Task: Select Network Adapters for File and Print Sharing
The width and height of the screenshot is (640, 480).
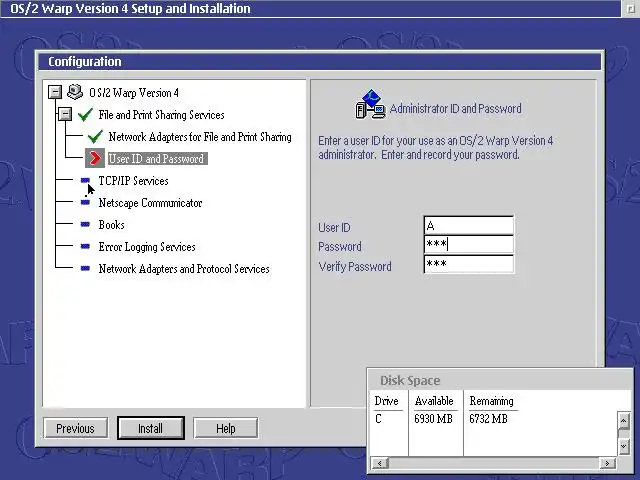Action: click(200, 137)
